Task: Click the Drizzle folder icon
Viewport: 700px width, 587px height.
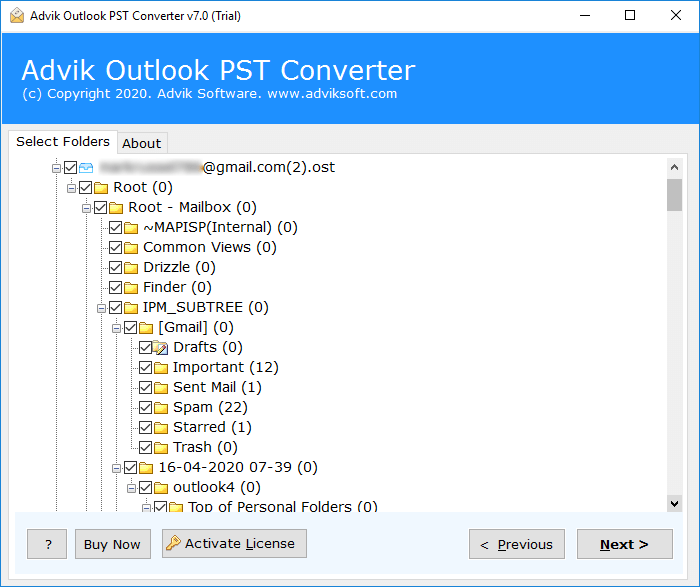Action: point(131,267)
